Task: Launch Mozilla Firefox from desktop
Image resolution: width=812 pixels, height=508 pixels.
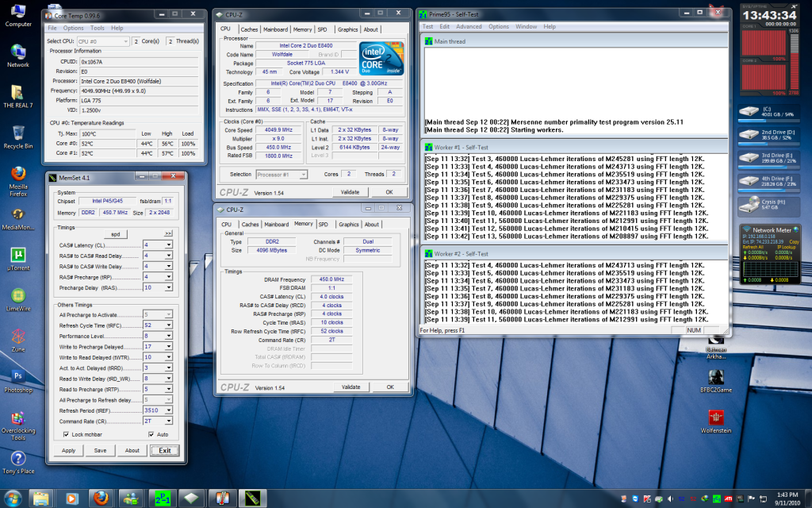Action: coord(18,182)
